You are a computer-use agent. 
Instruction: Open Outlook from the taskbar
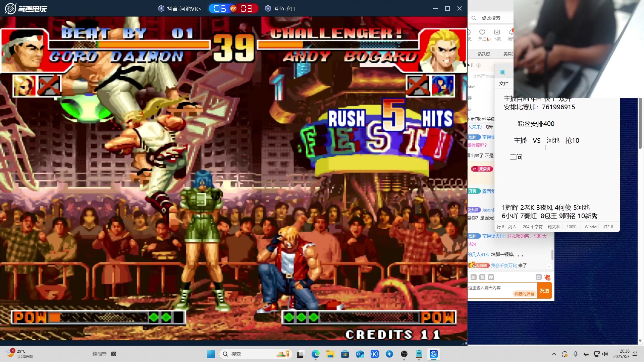click(360, 354)
